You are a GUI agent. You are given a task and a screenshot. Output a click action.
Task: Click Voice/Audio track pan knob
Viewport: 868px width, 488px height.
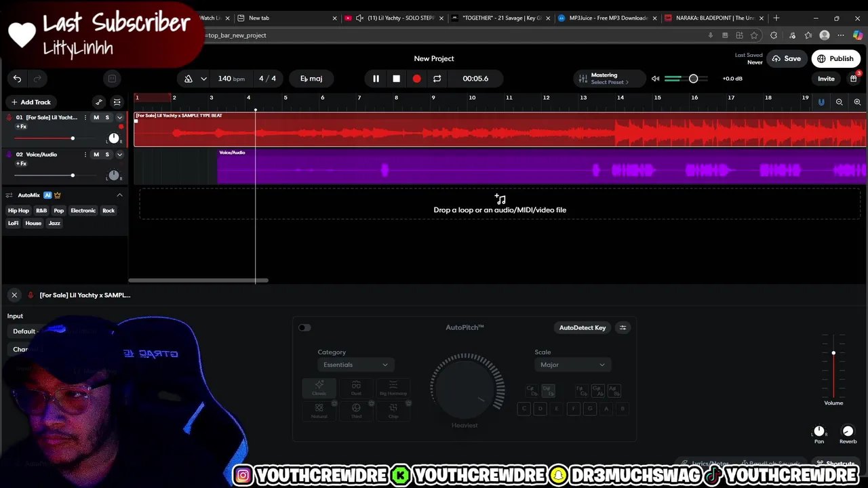tap(114, 176)
